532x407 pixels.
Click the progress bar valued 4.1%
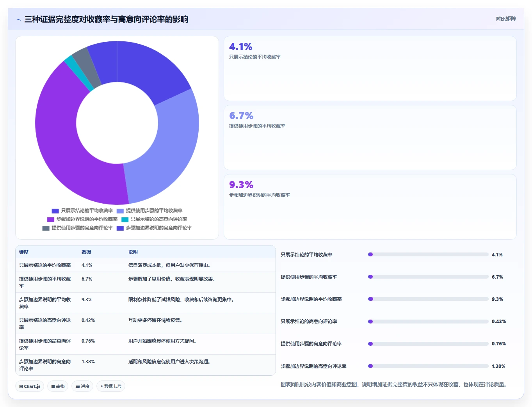pyautogui.click(x=428, y=254)
